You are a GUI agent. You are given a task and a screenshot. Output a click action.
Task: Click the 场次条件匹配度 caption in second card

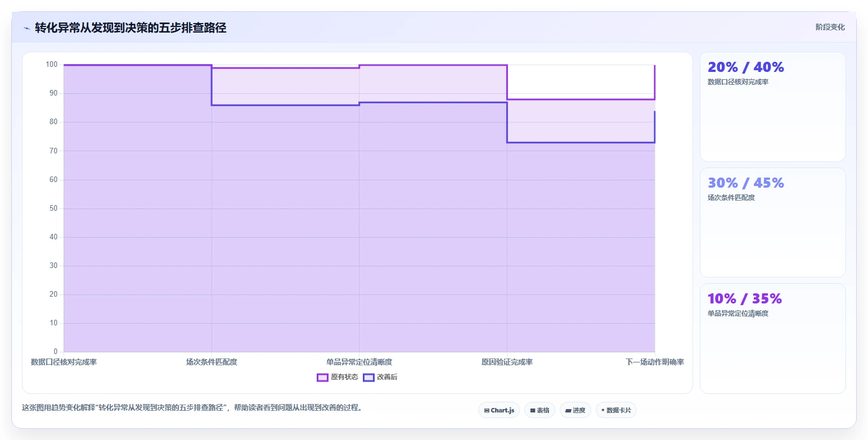tap(731, 198)
